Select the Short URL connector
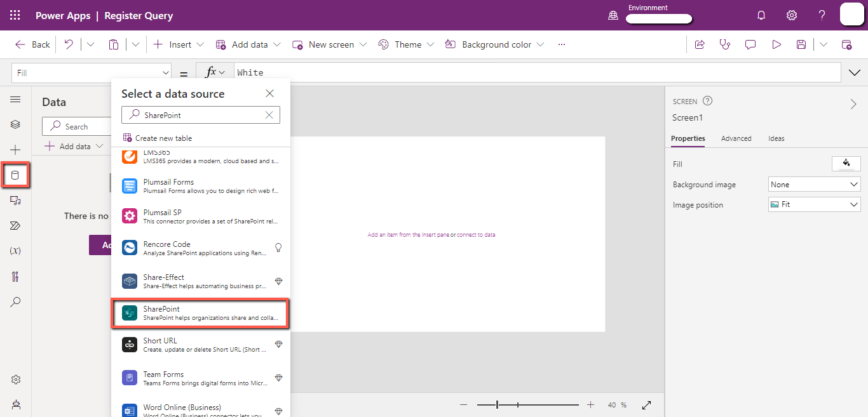Viewport: 868px width, 417px height. coord(201,345)
